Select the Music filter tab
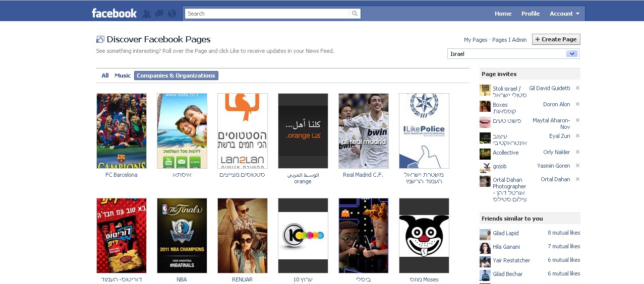 (x=123, y=76)
